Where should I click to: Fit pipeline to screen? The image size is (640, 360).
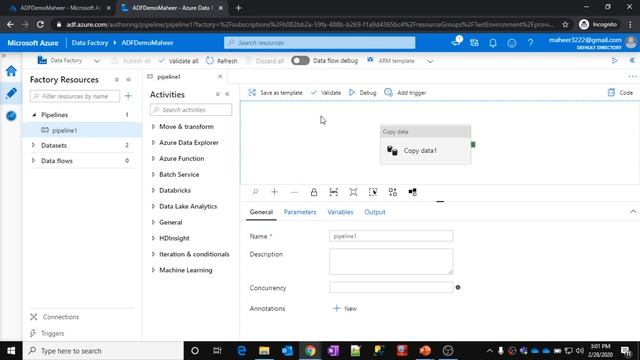click(x=353, y=192)
